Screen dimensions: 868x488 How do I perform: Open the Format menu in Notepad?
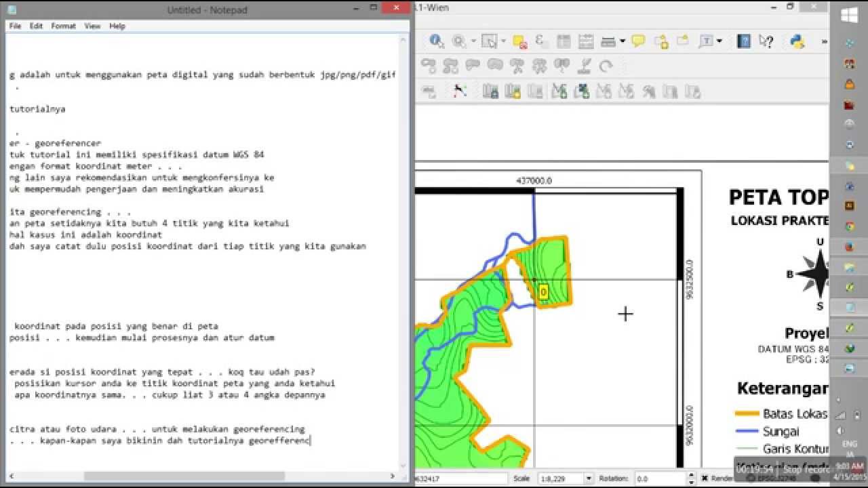[63, 26]
